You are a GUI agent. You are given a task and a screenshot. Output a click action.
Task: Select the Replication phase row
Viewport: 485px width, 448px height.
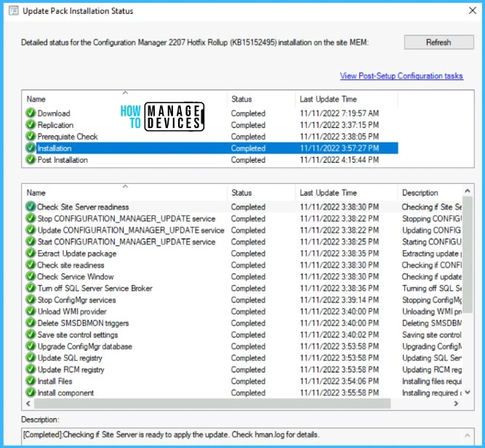pyautogui.click(x=212, y=124)
